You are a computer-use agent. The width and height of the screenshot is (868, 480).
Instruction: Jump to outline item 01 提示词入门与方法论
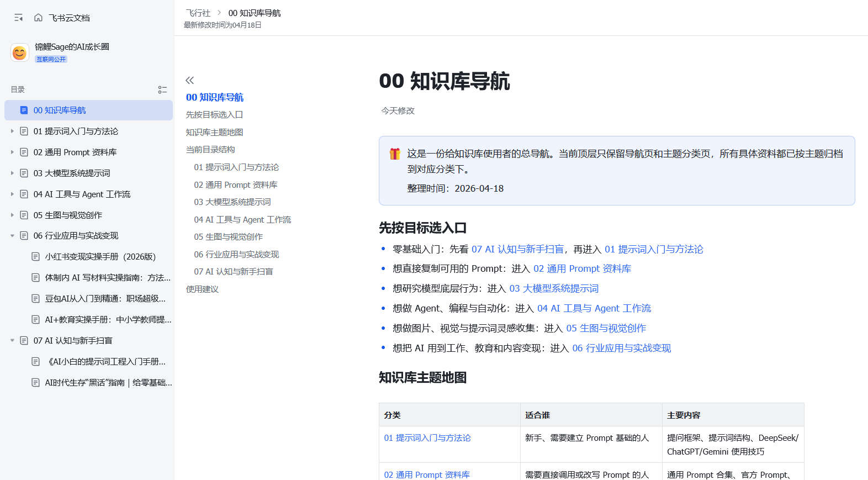tap(236, 167)
